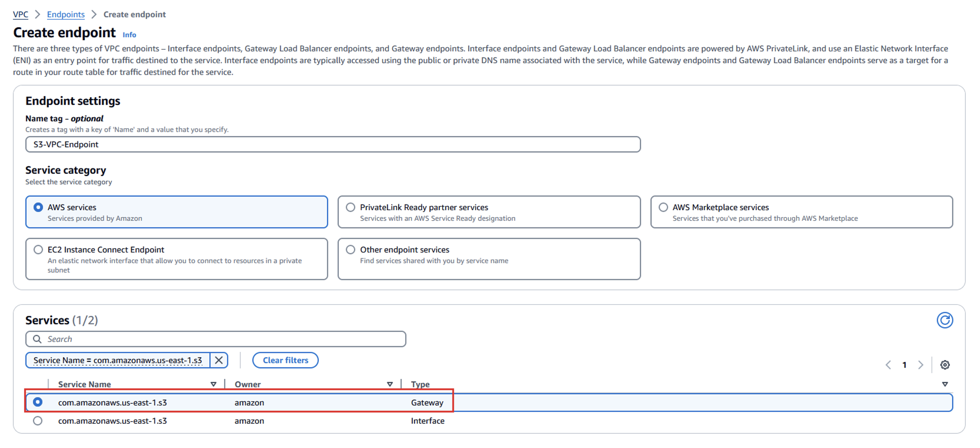The image size is (980, 448).
Task: Sort by Owner column arrow
Action: click(390, 384)
